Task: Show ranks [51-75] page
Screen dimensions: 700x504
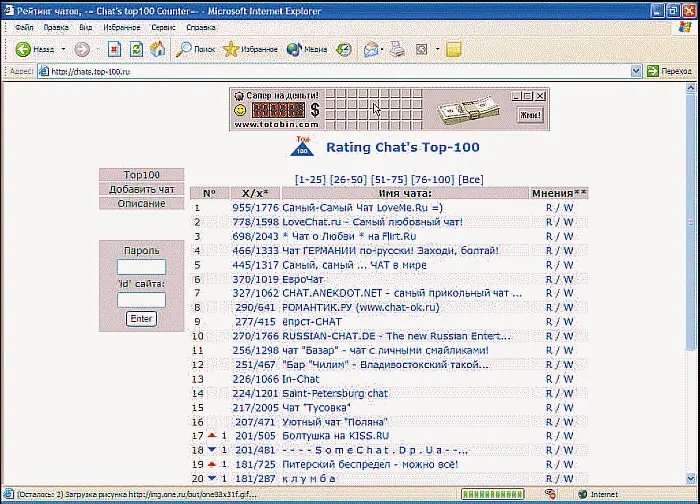Action: click(389, 179)
